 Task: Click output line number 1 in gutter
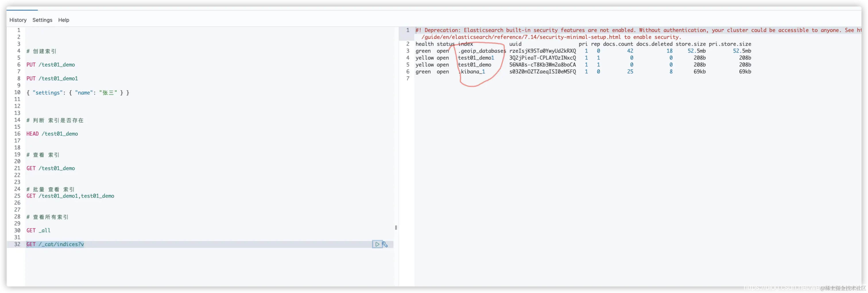tap(408, 30)
